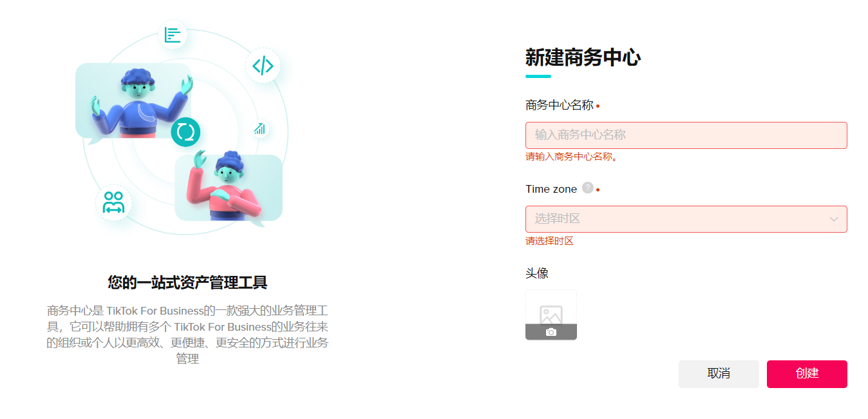Click the small growth chart icon

pos(259,128)
